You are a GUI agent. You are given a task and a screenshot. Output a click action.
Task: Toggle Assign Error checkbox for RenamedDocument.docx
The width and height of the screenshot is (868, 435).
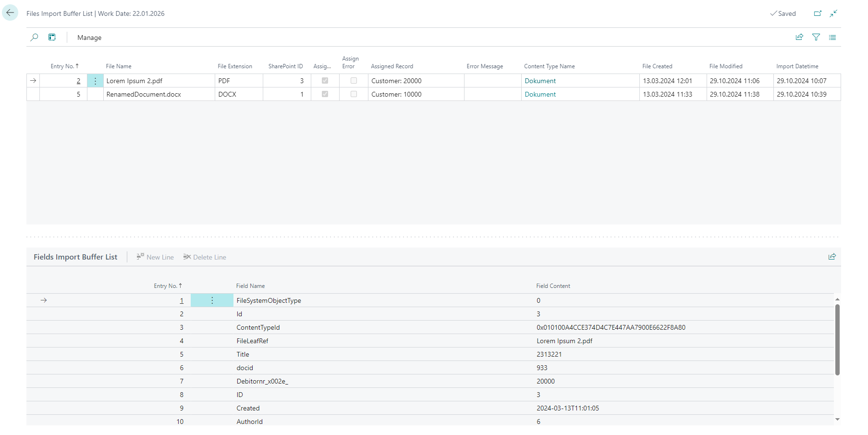click(x=354, y=94)
